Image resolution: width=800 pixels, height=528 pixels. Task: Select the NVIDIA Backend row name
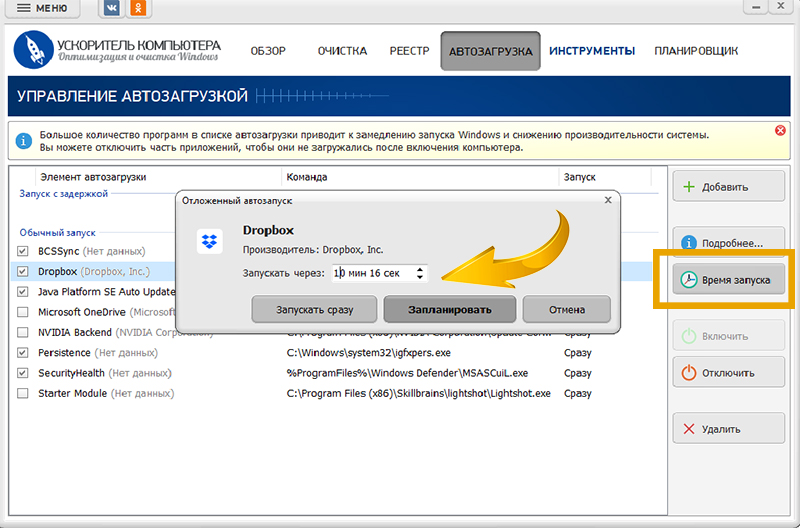click(x=74, y=332)
